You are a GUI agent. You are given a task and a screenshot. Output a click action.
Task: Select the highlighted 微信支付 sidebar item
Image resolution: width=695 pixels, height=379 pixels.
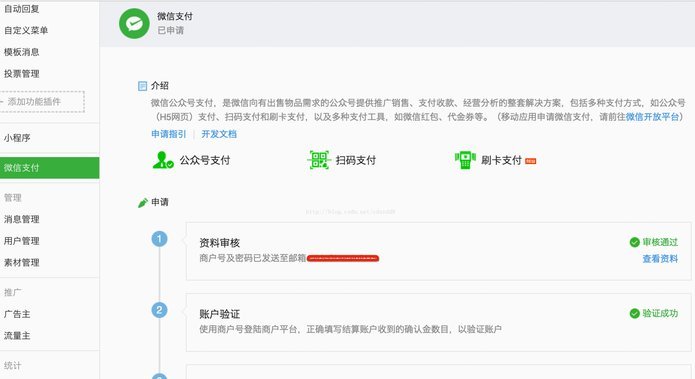pyautogui.click(x=50, y=168)
